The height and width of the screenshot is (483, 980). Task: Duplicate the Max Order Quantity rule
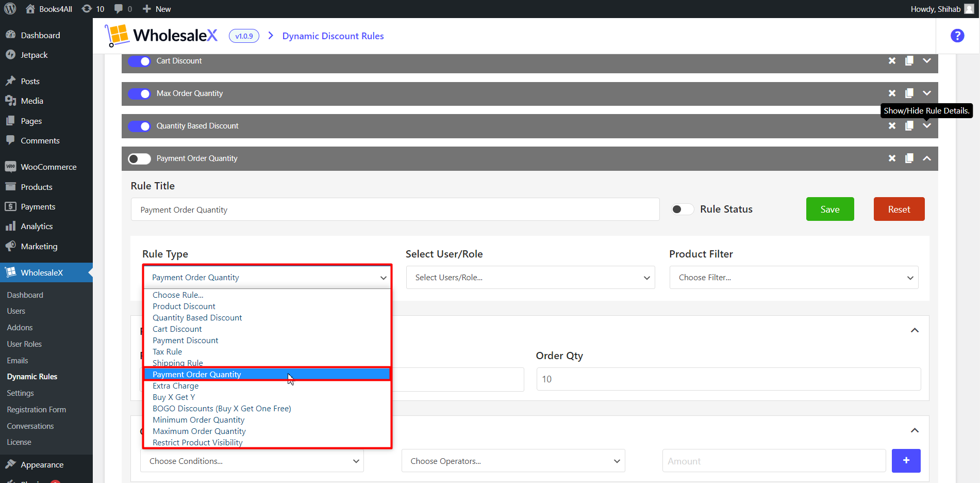[909, 93]
